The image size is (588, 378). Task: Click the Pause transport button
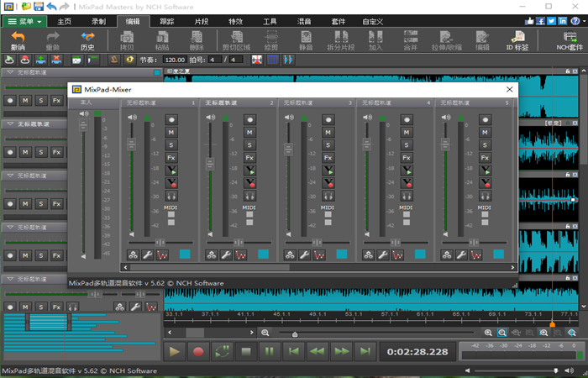pyautogui.click(x=270, y=352)
